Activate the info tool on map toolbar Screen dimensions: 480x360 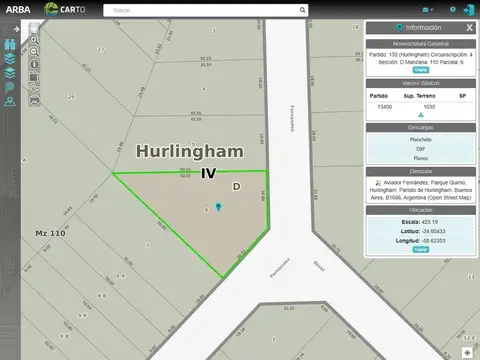click(34, 64)
